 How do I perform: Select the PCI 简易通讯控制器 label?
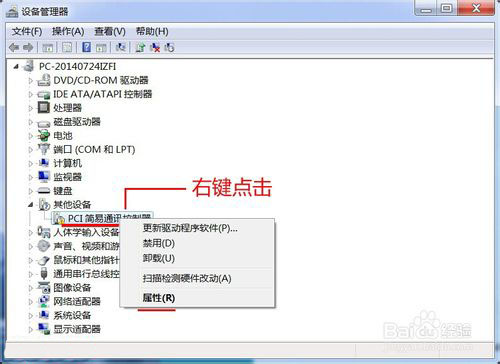pos(109,218)
